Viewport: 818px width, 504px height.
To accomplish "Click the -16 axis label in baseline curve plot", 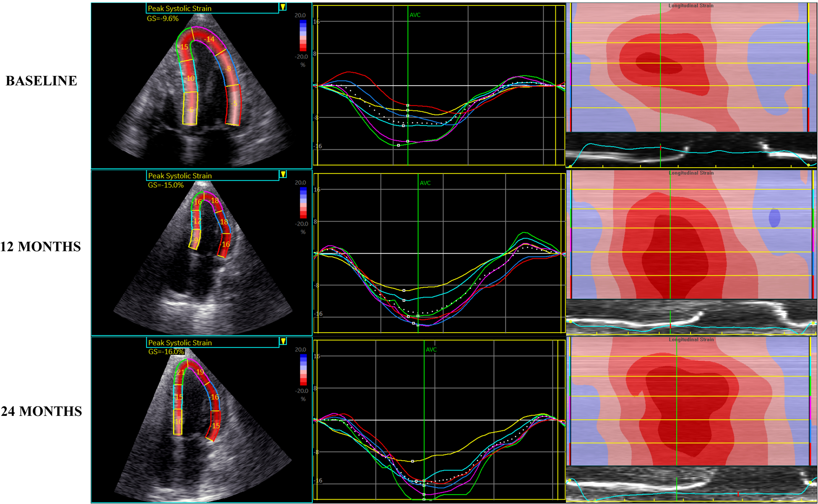I will pos(318,146).
